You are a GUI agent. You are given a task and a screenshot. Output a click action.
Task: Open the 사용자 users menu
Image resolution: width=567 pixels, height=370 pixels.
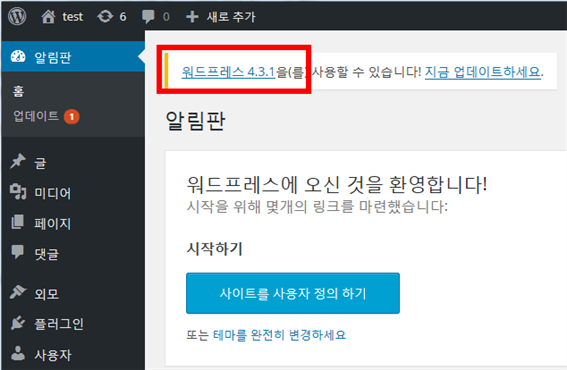pyautogui.click(x=52, y=355)
